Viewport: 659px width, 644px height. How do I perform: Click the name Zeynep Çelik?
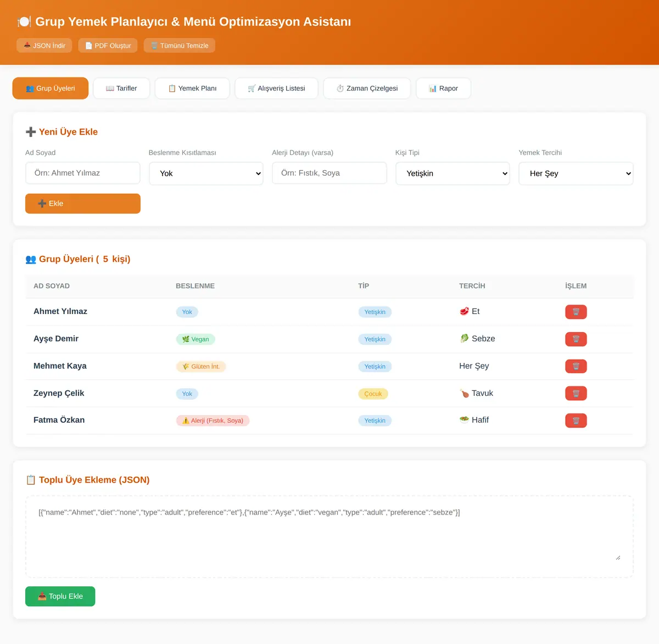59,393
